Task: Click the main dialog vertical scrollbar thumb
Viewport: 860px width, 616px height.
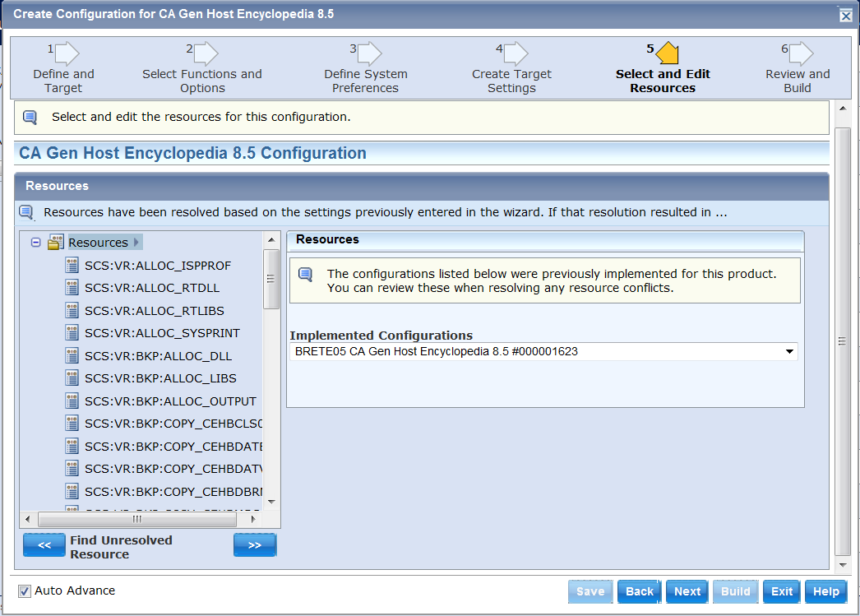Action: pos(843,341)
